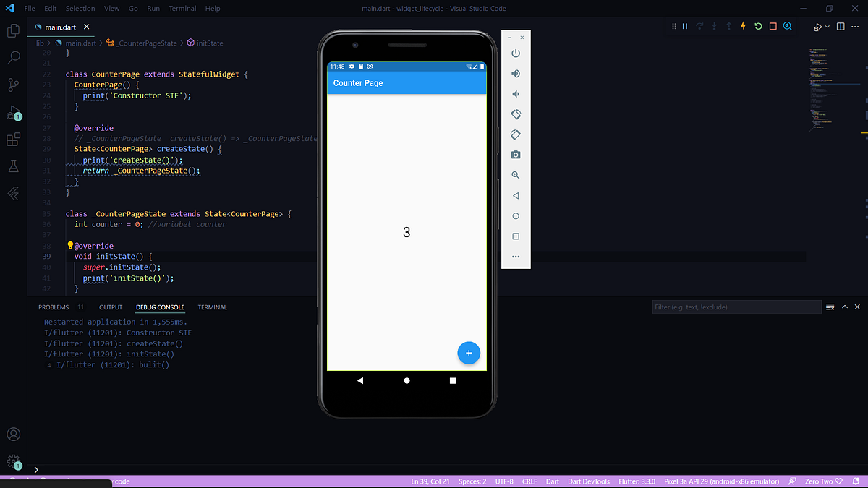Switch to the TERMINAL tab
Image resolution: width=868 pixels, height=488 pixels.
[212, 307]
